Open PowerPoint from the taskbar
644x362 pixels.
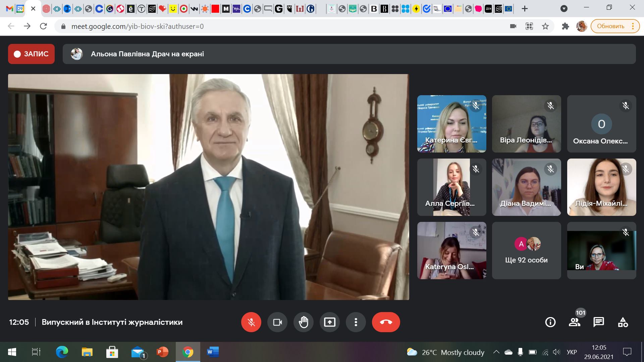(x=162, y=352)
